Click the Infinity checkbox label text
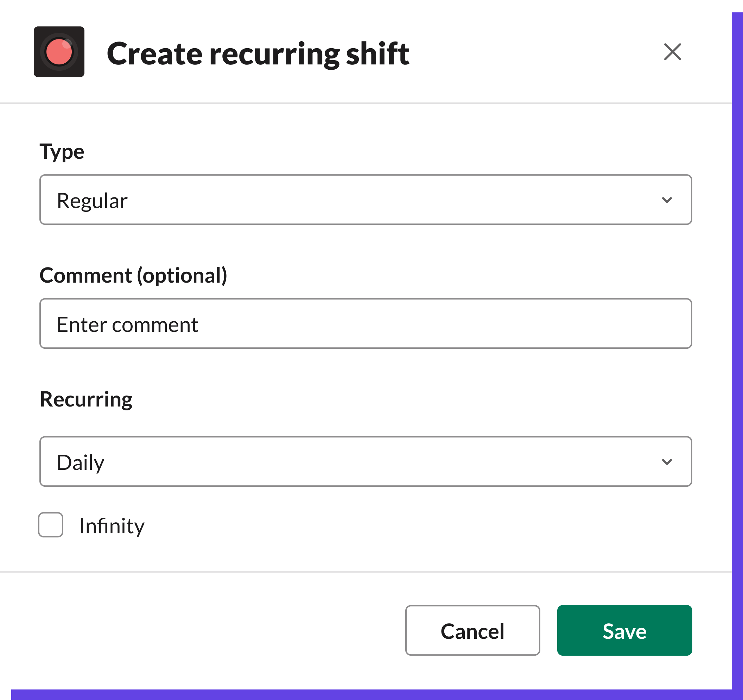This screenshot has width=743, height=700. click(112, 526)
